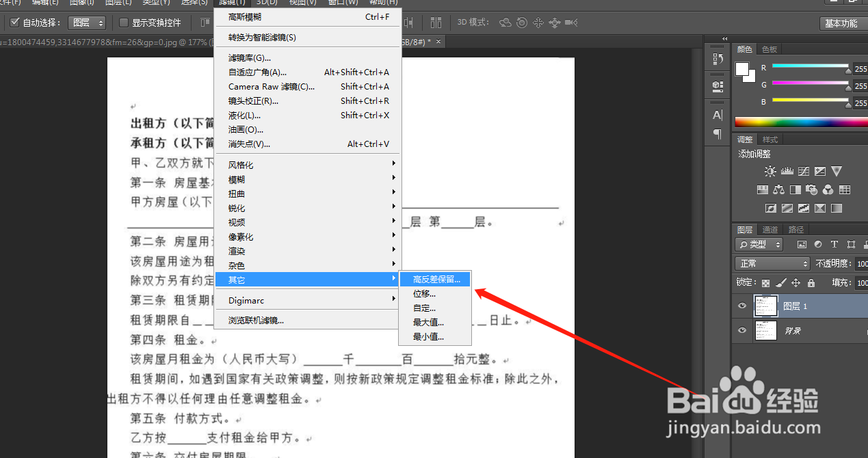Click the 3D slide mode icon
This screenshot has width=868, height=458.
(x=555, y=23)
